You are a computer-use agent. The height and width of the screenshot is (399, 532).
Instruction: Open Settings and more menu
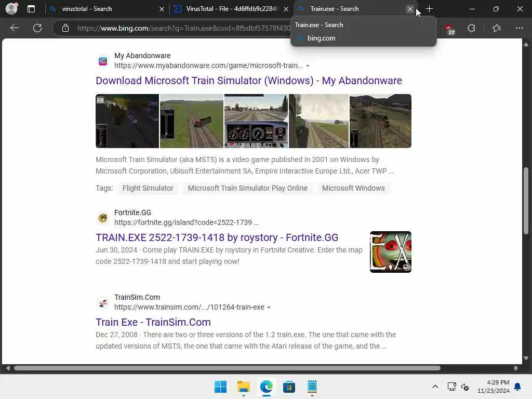tap(519, 28)
